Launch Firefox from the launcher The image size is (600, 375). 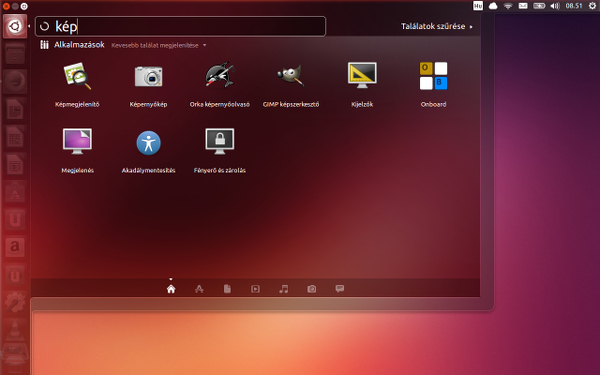15,82
